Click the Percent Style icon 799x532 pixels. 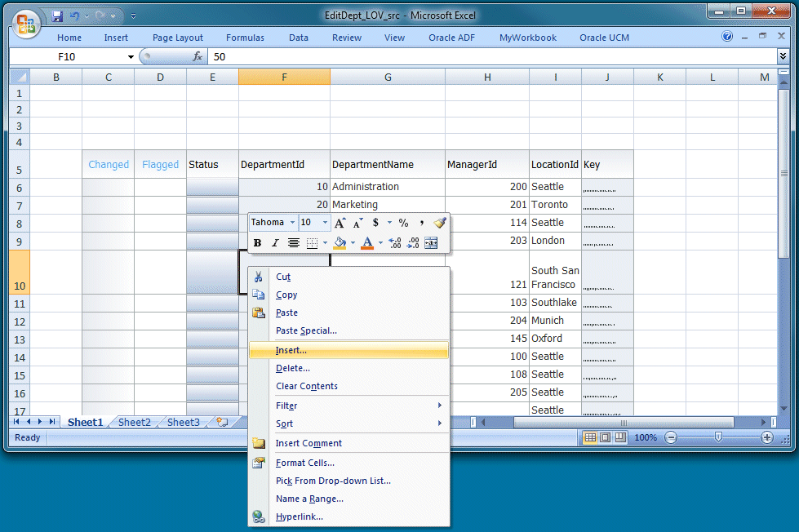tap(403, 223)
